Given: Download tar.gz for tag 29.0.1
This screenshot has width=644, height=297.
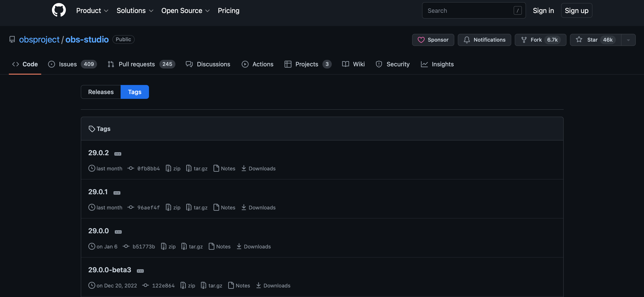Looking at the screenshot, I should pyautogui.click(x=197, y=207).
